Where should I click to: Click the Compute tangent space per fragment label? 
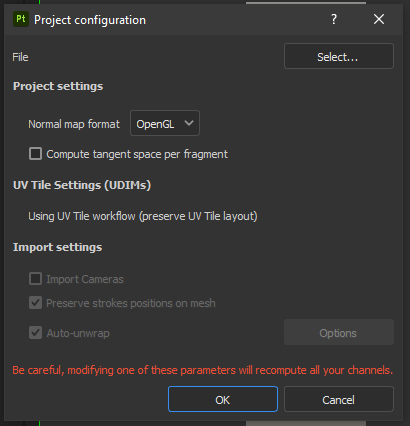click(137, 154)
